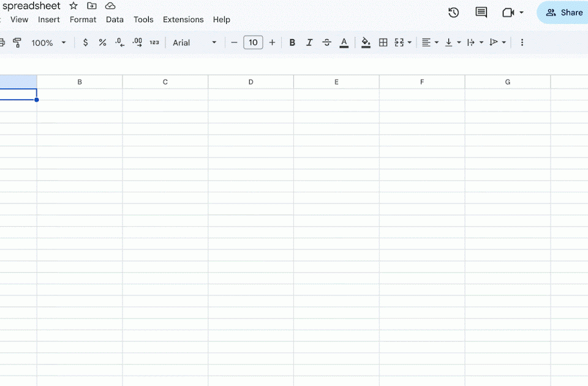Expand horizontal align options
The image size is (588, 386).
[x=430, y=43]
